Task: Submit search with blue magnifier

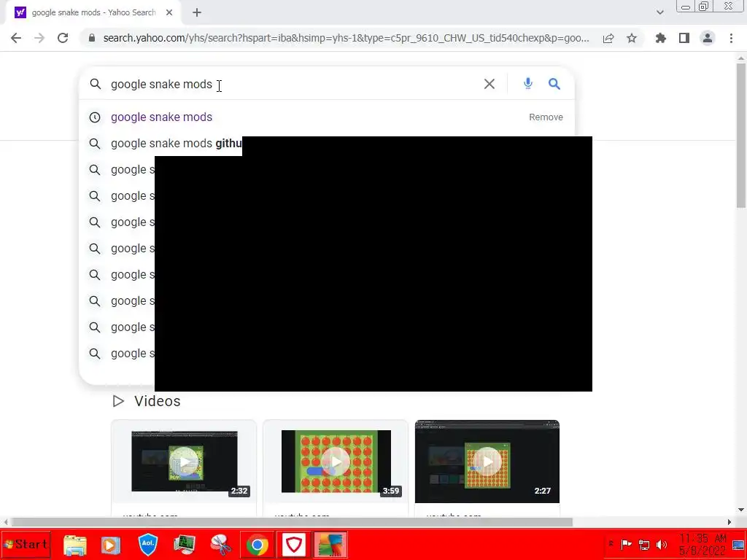Action: [554, 85]
